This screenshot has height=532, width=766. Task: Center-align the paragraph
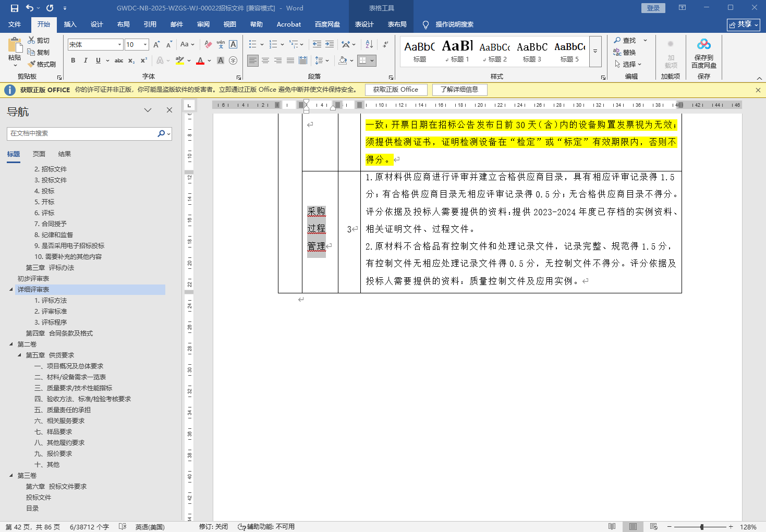(x=265, y=60)
